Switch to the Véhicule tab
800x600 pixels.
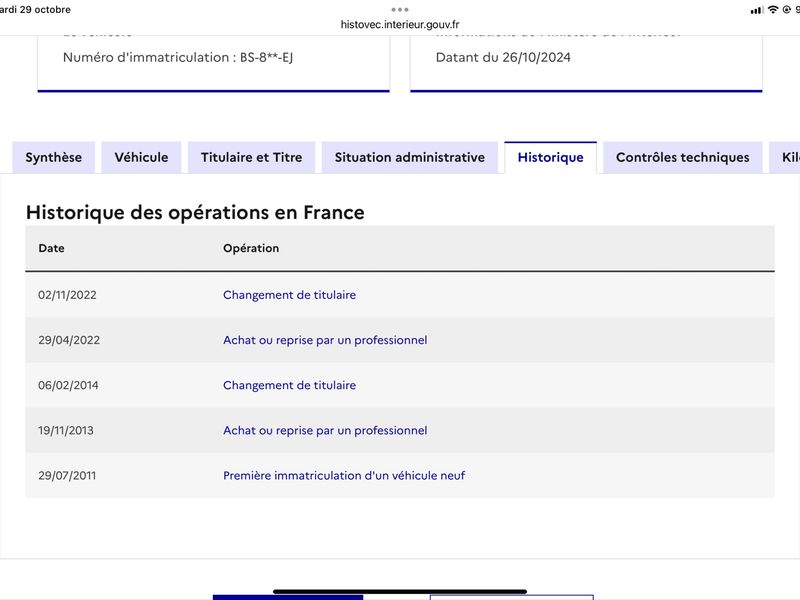[141, 158]
